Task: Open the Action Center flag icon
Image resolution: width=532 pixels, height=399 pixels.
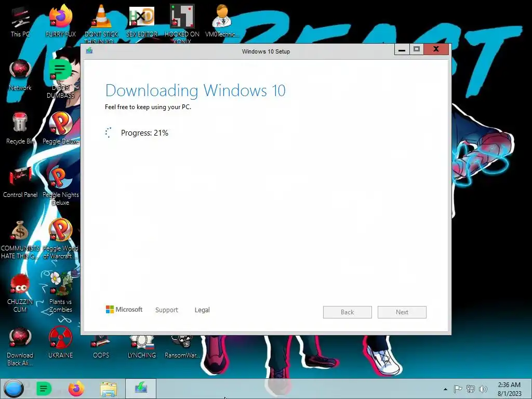Action: 458,389
